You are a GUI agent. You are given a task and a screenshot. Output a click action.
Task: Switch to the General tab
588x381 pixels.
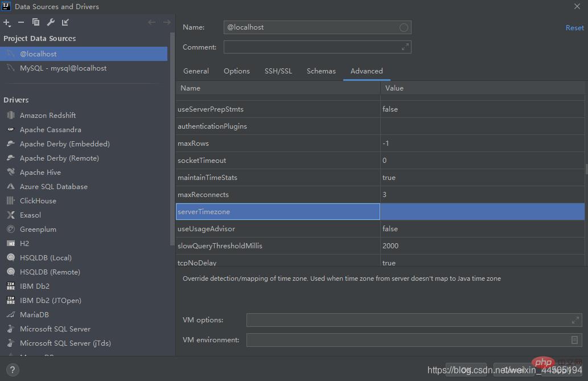pos(196,71)
